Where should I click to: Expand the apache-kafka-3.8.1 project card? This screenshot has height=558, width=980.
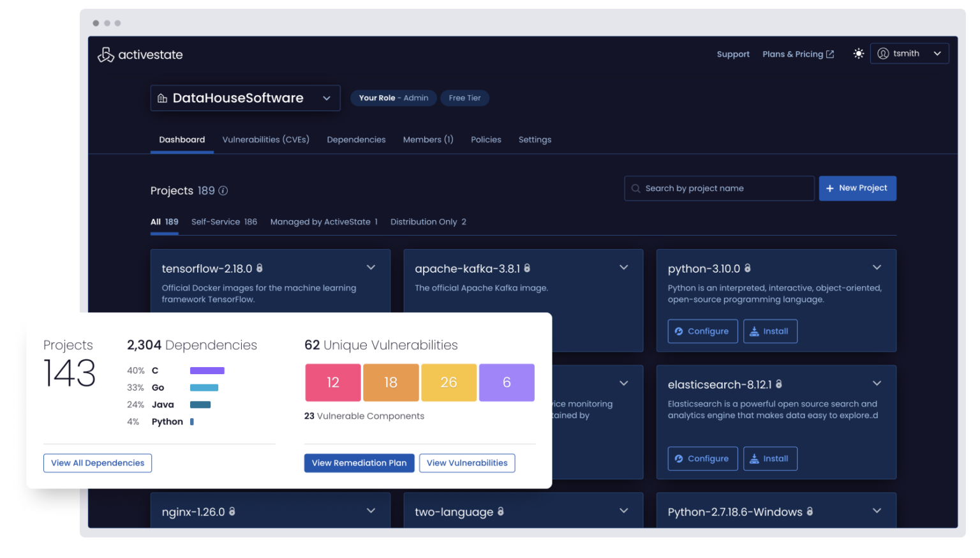tap(623, 268)
